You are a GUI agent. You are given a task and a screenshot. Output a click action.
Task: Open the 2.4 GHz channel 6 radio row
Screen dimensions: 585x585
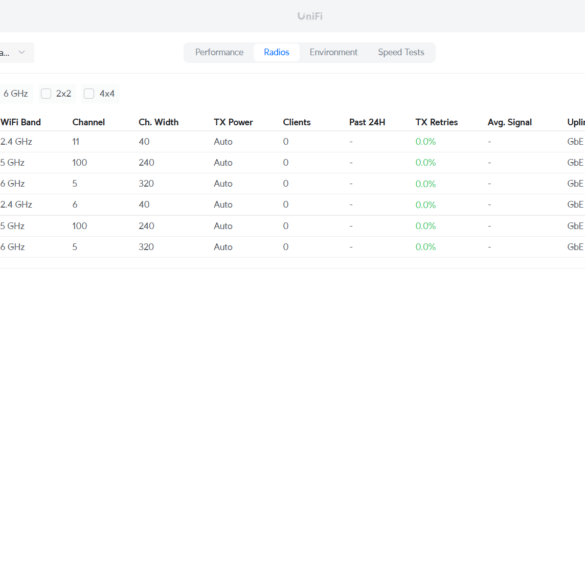pyautogui.click(x=292, y=204)
